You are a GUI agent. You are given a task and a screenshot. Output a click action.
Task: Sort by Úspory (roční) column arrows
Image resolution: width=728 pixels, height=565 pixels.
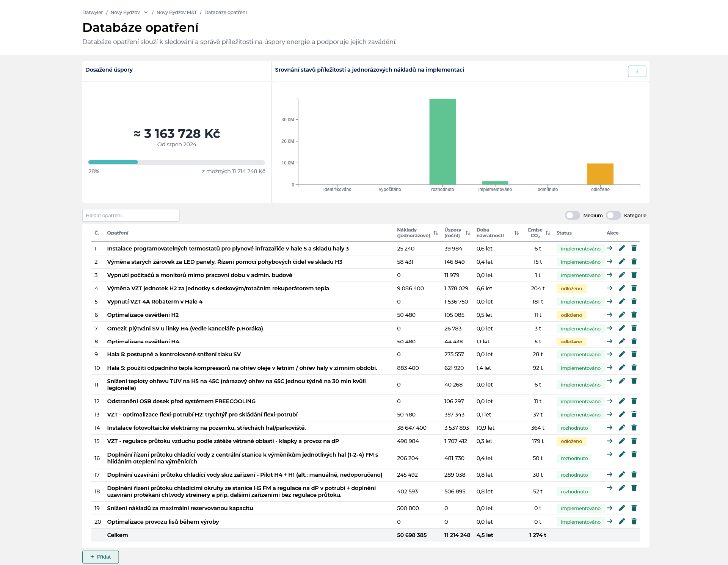coord(468,233)
